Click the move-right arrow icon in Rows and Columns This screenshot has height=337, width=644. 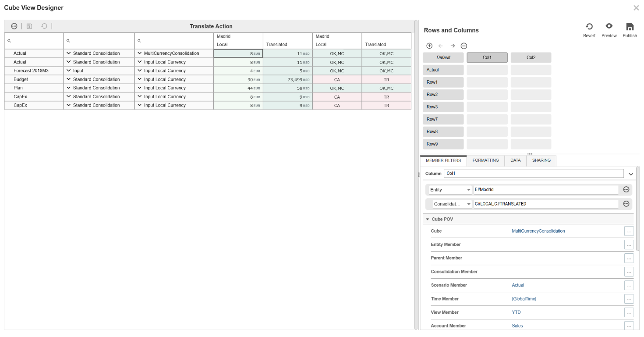(452, 46)
